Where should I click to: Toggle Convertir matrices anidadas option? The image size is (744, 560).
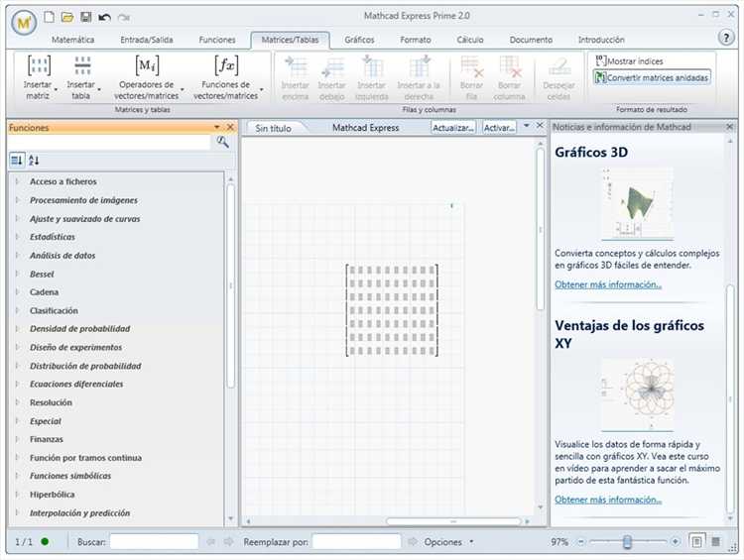[652, 77]
